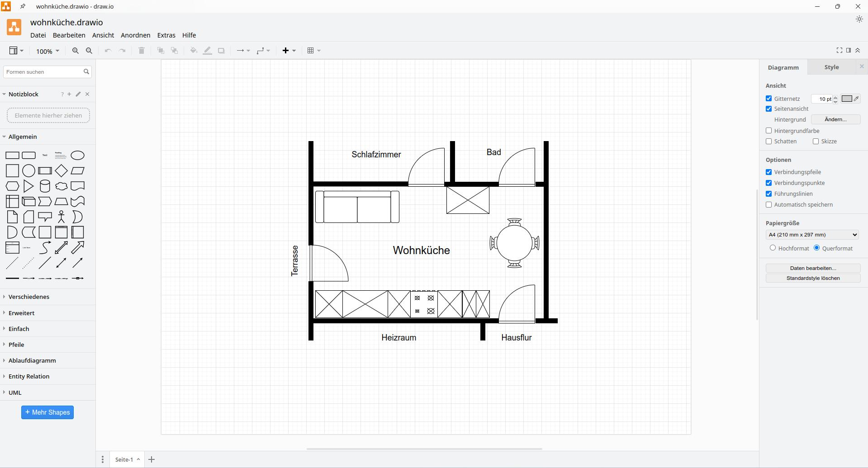Enable the Schatten checkbox
This screenshot has height=468, width=868.
click(x=768, y=141)
